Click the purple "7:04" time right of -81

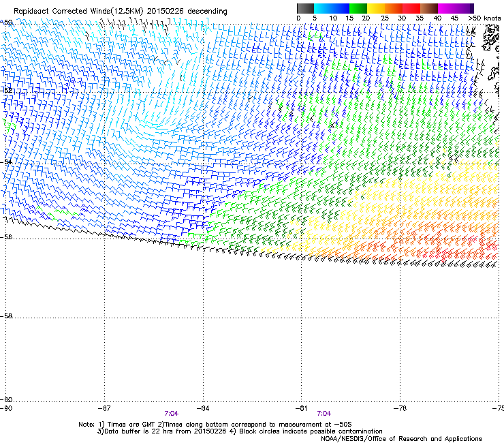pos(324,414)
